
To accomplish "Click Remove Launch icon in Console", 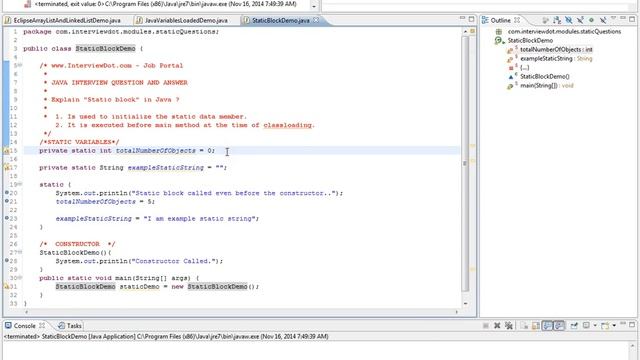I will coord(497,325).
